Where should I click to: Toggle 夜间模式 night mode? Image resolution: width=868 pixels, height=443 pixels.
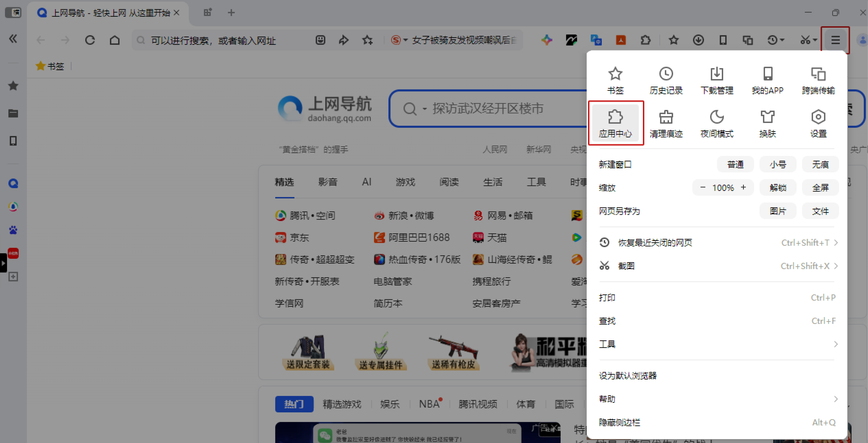pyautogui.click(x=717, y=123)
